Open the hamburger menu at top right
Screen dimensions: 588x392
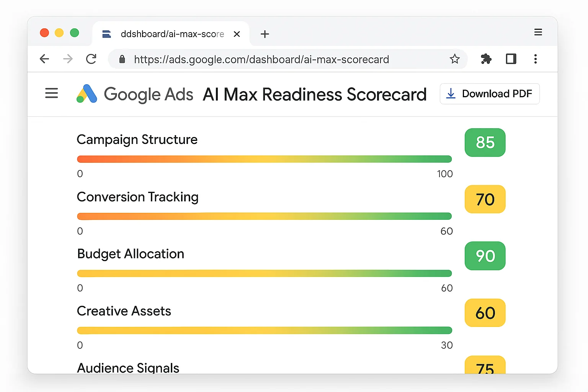tap(538, 32)
